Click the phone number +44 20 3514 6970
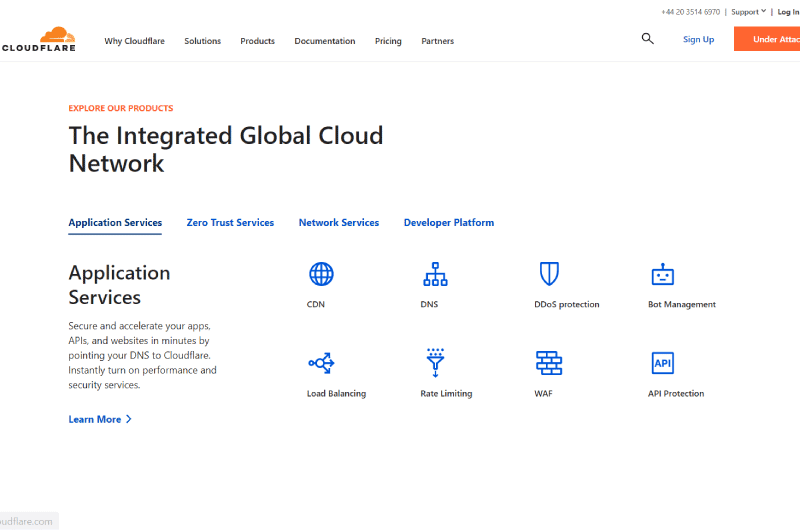800x530 pixels. point(690,12)
